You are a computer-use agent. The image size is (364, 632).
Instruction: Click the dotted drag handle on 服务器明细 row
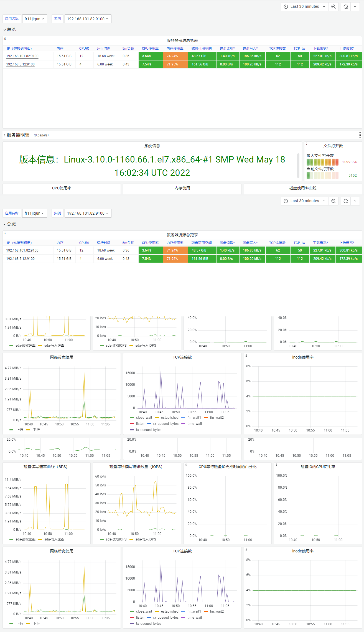click(x=360, y=135)
